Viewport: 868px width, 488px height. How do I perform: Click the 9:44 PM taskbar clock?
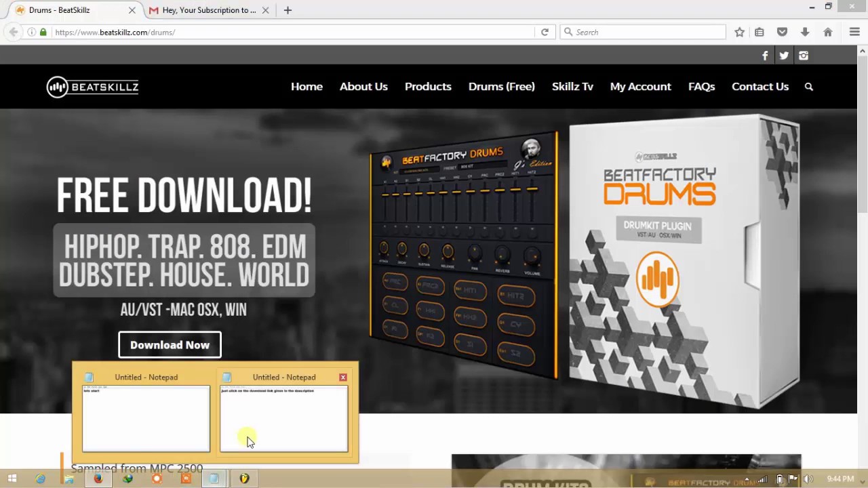tap(840, 479)
